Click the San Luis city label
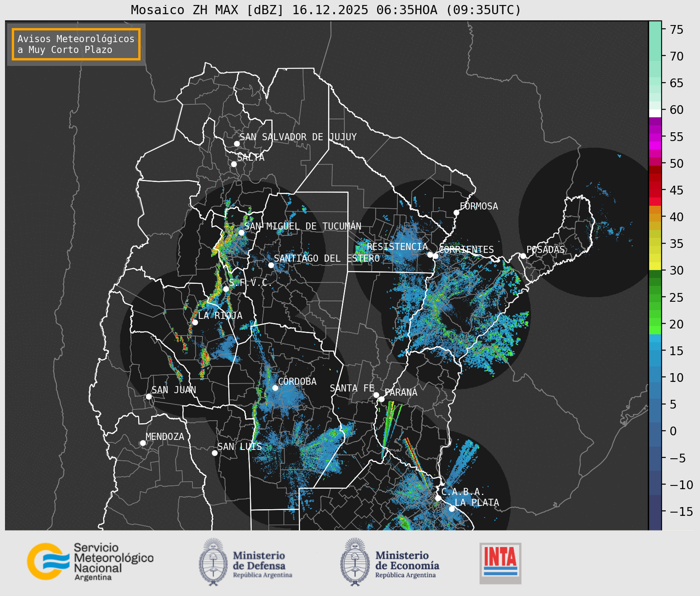Viewport: 700px width, 596px height. point(240,447)
